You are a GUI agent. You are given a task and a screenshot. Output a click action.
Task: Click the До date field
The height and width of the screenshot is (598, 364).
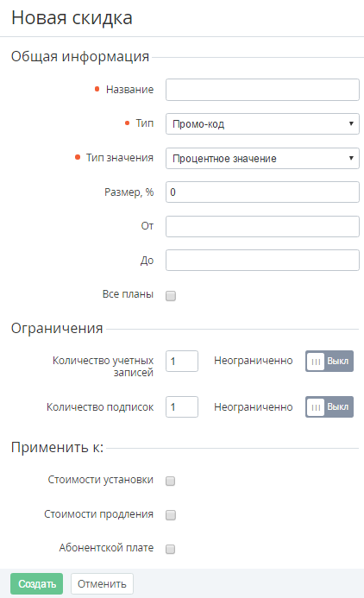[262, 260]
